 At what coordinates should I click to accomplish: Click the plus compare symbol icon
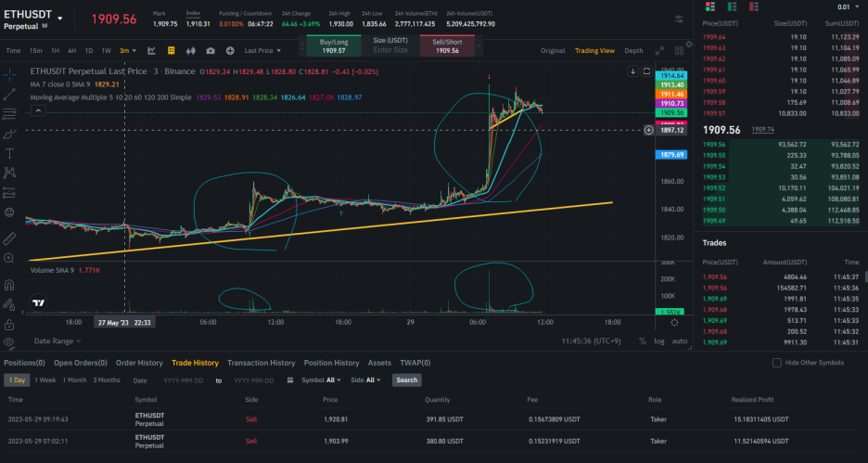[x=230, y=50]
